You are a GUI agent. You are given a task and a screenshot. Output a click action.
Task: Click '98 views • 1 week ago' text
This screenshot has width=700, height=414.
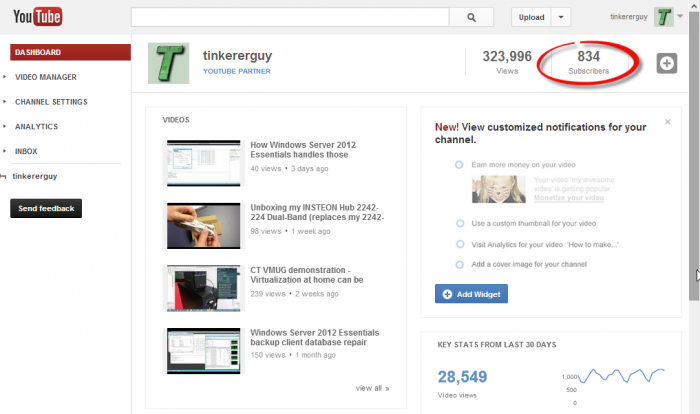tap(290, 231)
